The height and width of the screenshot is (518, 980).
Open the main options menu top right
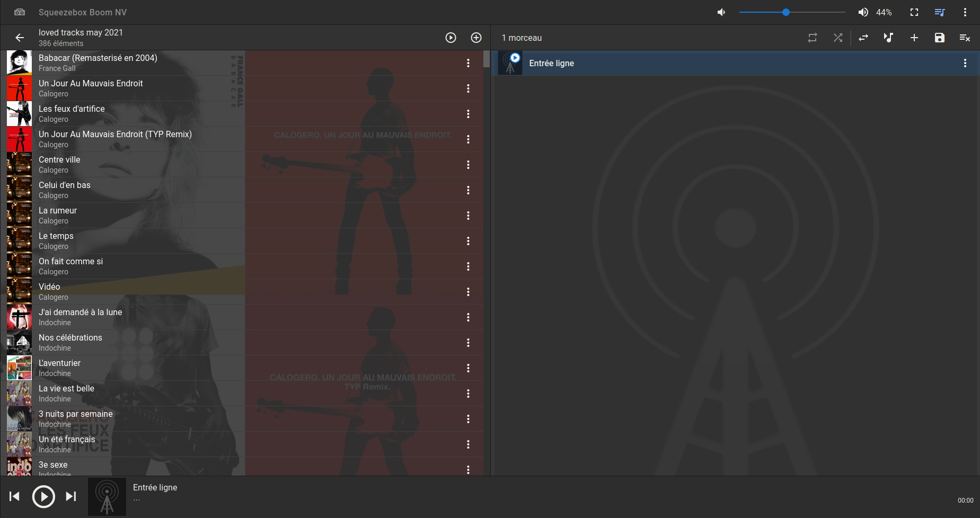pos(965,12)
